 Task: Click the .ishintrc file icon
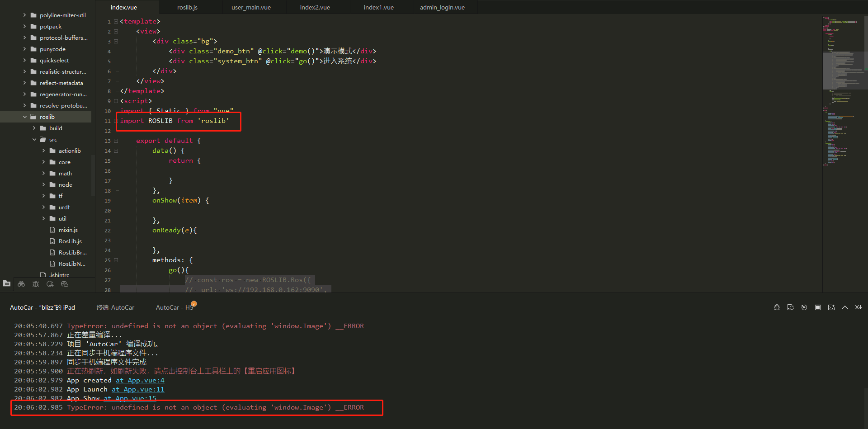click(x=43, y=275)
